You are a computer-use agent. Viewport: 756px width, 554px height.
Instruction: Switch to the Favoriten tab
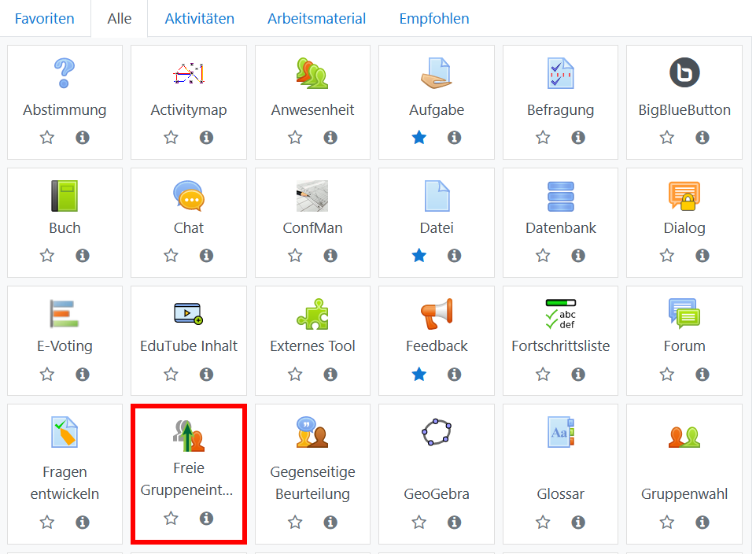(x=45, y=18)
